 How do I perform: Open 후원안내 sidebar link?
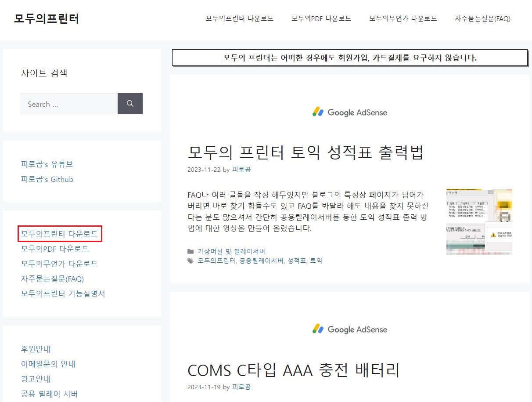[36, 349]
